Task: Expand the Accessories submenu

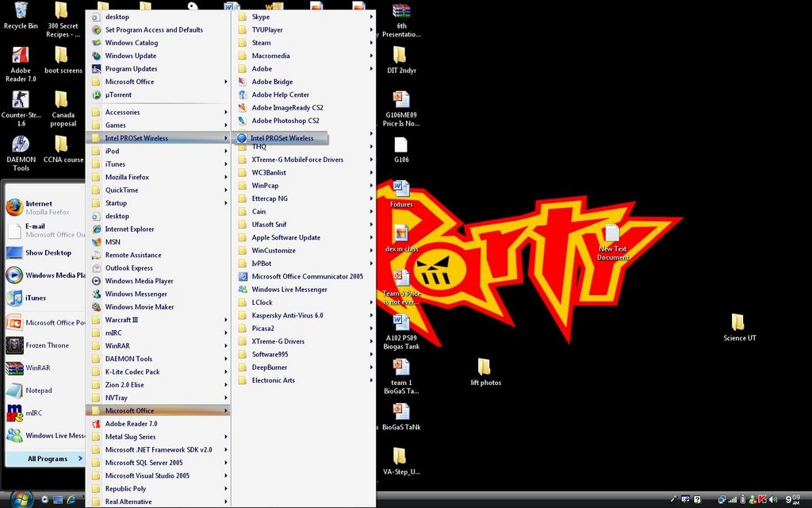Action: 158,112
